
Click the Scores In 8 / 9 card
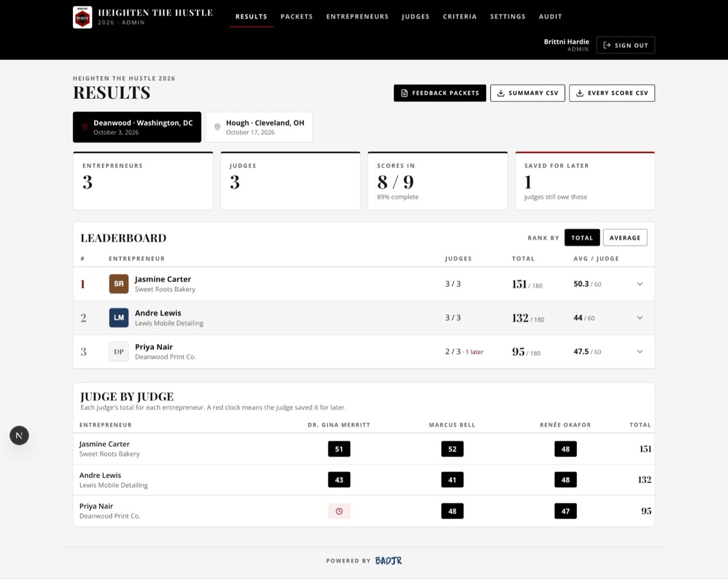coord(437,181)
